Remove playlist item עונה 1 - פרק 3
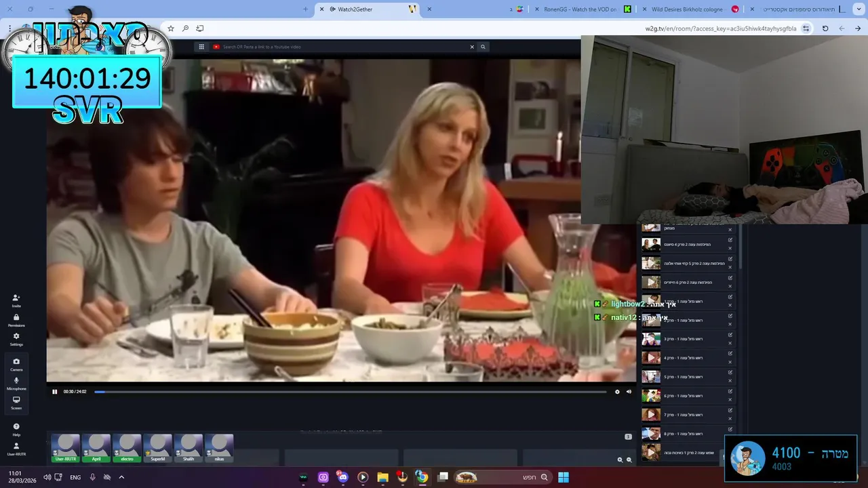The height and width of the screenshot is (488, 868). pyautogui.click(x=730, y=342)
